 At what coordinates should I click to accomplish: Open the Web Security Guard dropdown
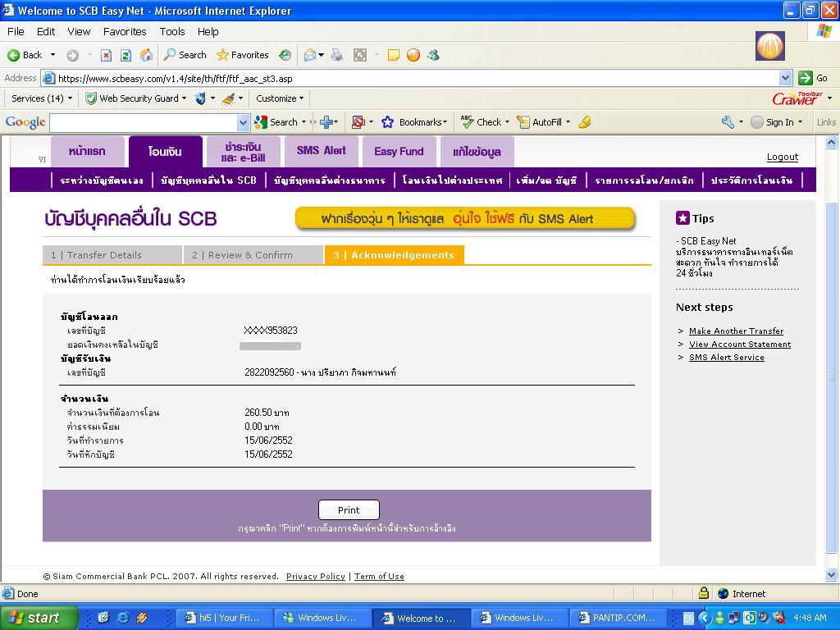coord(184,98)
